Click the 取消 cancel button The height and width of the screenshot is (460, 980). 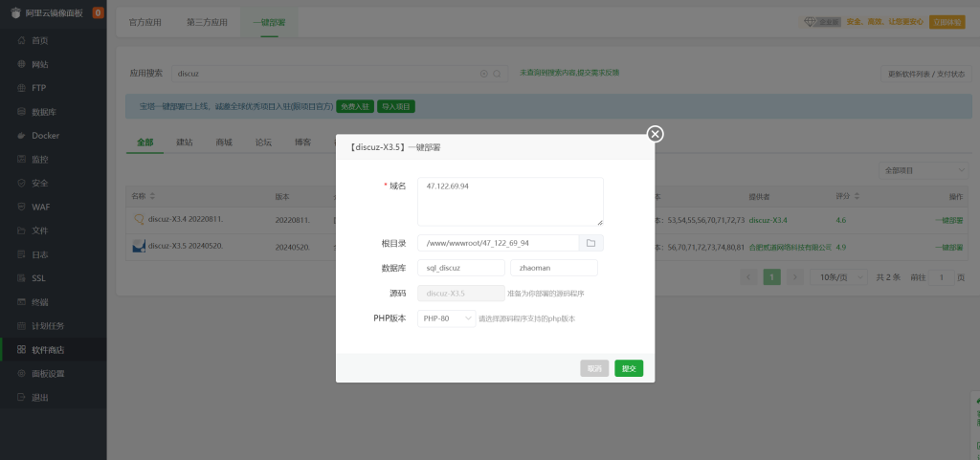594,368
